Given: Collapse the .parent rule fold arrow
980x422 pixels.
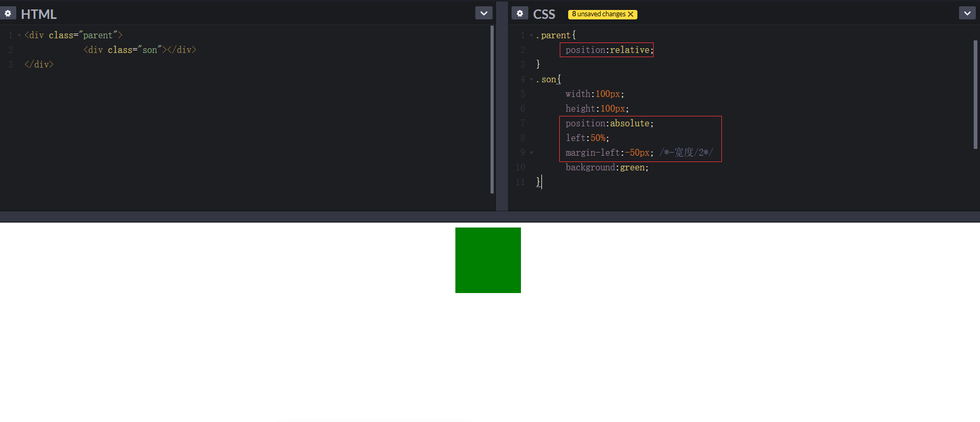Looking at the screenshot, I should [531, 35].
